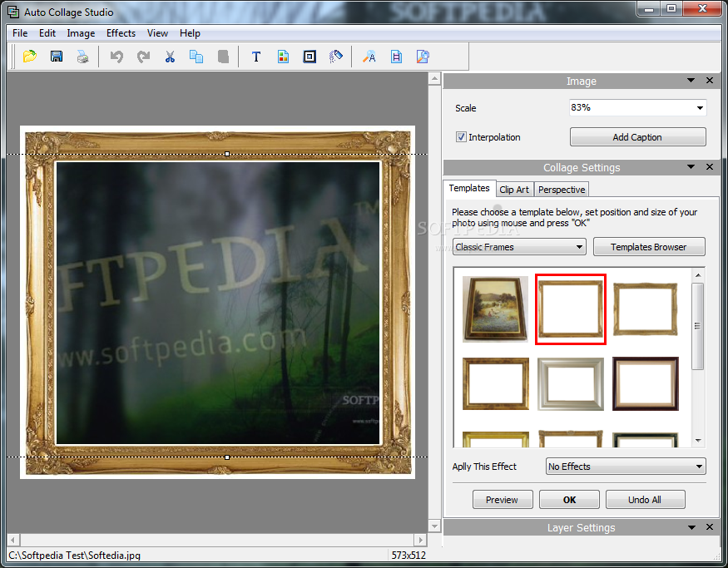Select the Text tool (T icon)
This screenshot has width=728, height=568.
coord(255,57)
